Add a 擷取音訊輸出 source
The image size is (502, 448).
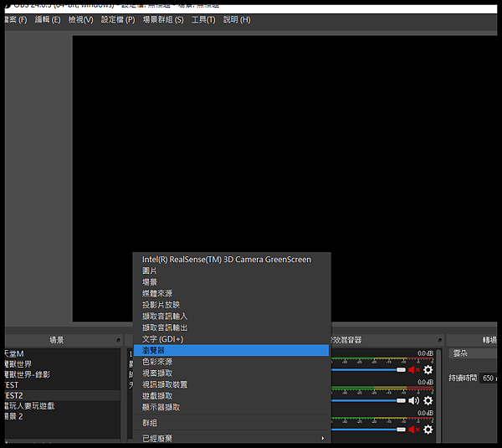click(x=232, y=327)
